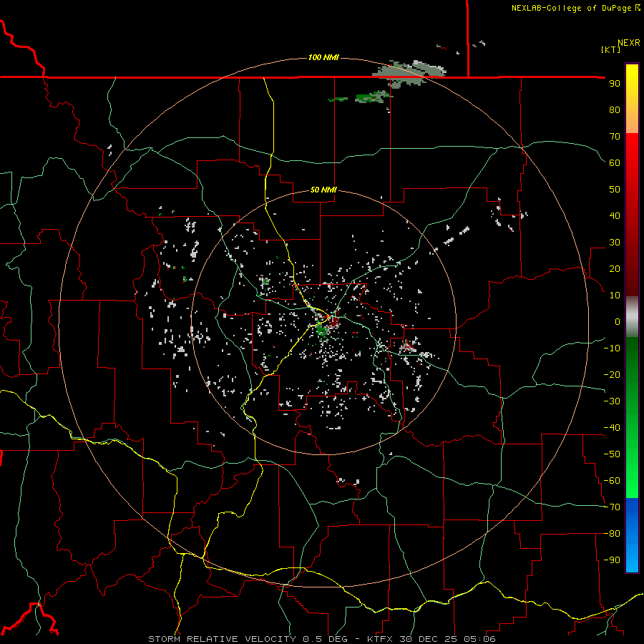Click the 50 value on the velocity scale
This screenshot has height=644, width=644.
[615, 190]
